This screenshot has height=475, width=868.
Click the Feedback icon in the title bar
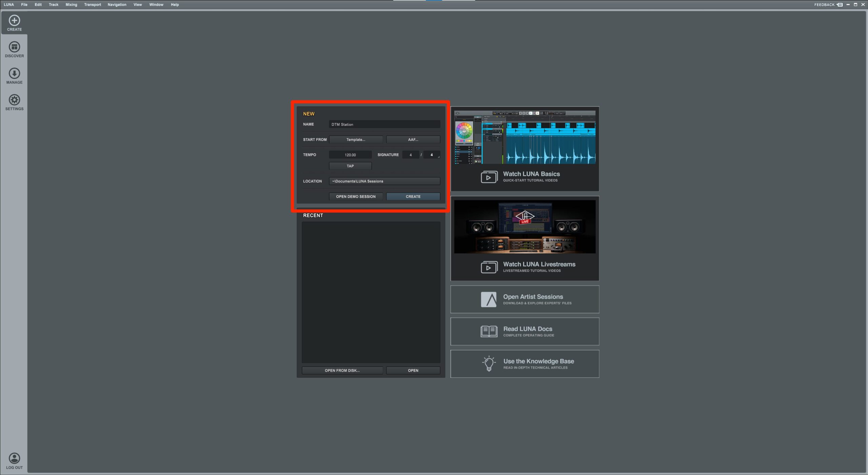point(840,5)
